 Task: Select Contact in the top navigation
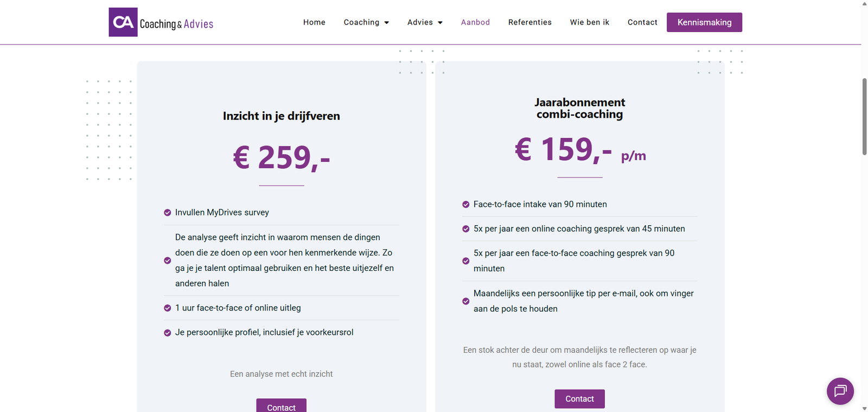pos(642,22)
